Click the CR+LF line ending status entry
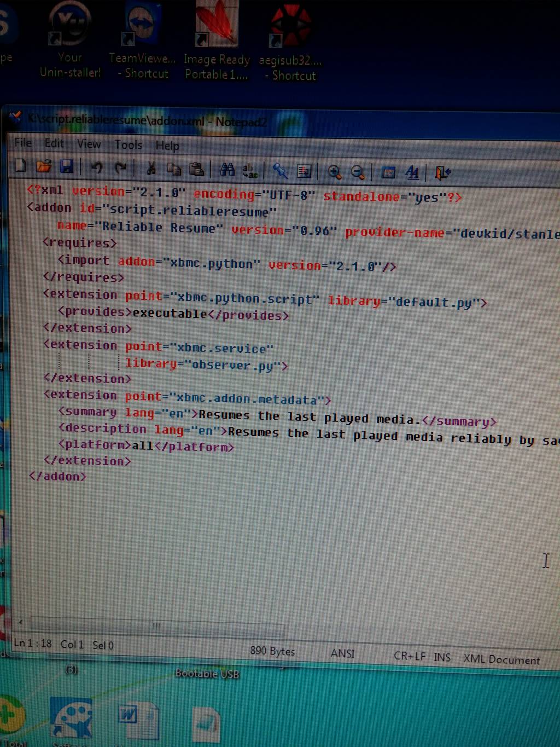Screen dimensions: 560x747 pos(410,656)
